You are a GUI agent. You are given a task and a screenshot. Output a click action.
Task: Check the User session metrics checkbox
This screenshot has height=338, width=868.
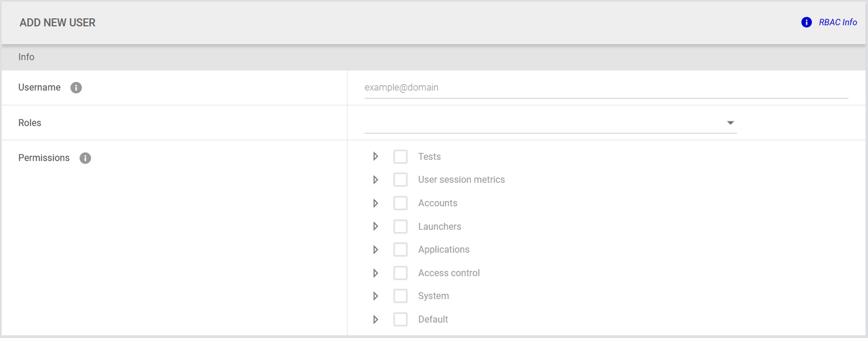[400, 180]
